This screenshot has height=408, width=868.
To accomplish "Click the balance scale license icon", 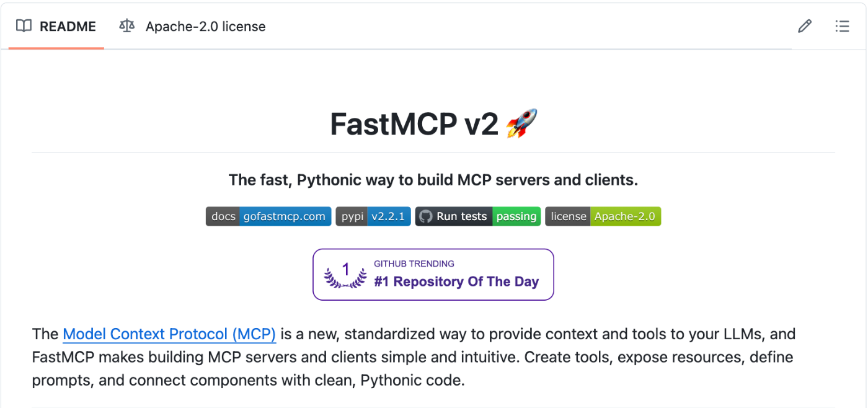I will coord(127,26).
